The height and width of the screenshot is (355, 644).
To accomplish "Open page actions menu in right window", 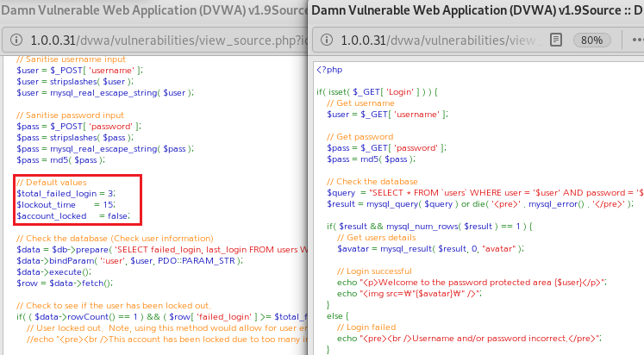I will coord(638,40).
